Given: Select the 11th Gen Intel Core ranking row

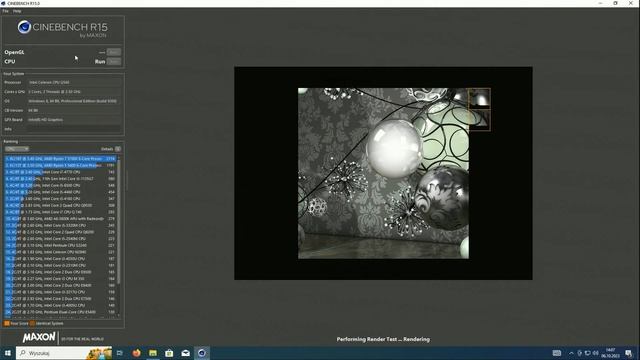Looking at the screenshot, I should 60,179.
